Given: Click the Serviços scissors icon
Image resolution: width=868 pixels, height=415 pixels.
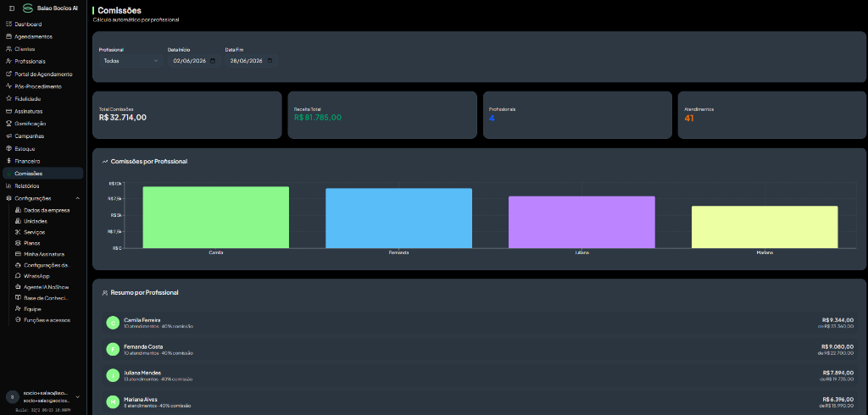Looking at the screenshot, I should 19,232.
